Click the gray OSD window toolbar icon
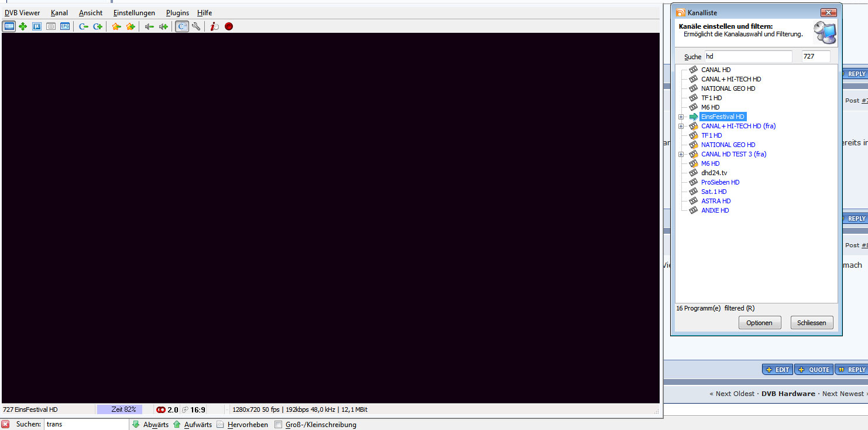This screenshot has height=430, width=868. click(51, 26)
